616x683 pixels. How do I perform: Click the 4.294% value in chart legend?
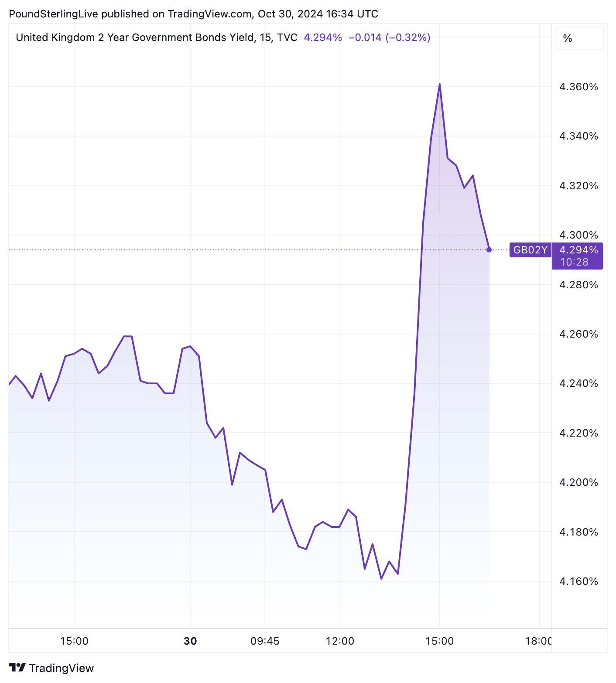coord(323,38)
